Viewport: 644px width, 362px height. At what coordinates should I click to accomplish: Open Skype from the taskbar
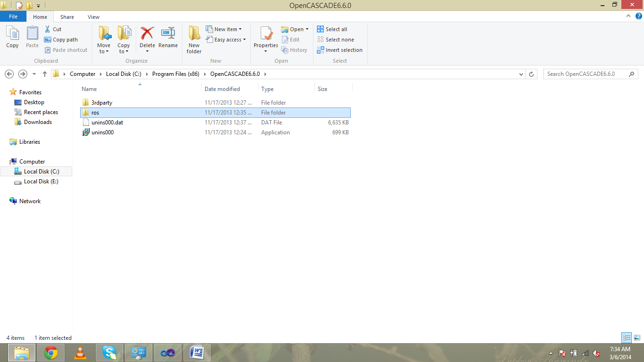[109, 353]
